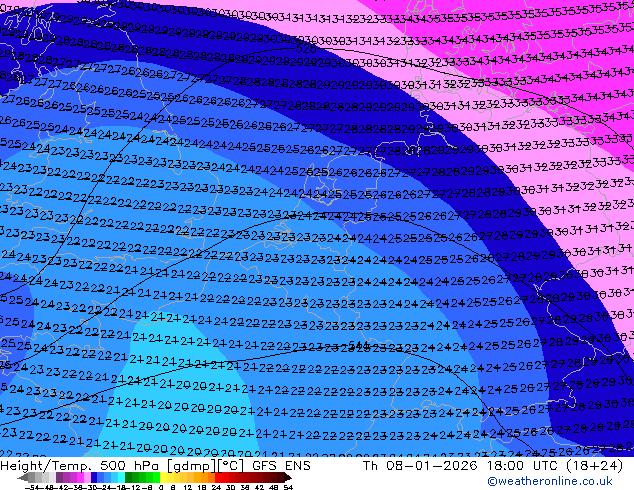Click the '[gdmp]' unit label

tap(192, 466)
